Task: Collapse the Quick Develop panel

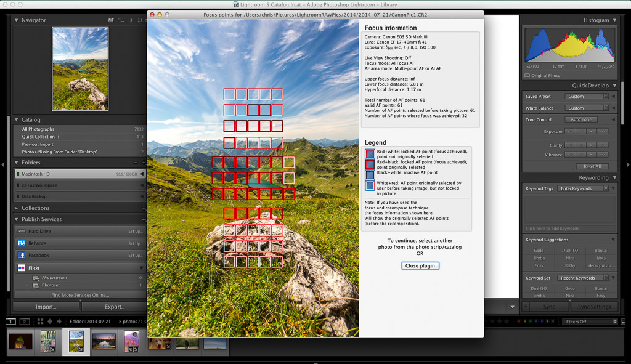Action: click(614, 86)
